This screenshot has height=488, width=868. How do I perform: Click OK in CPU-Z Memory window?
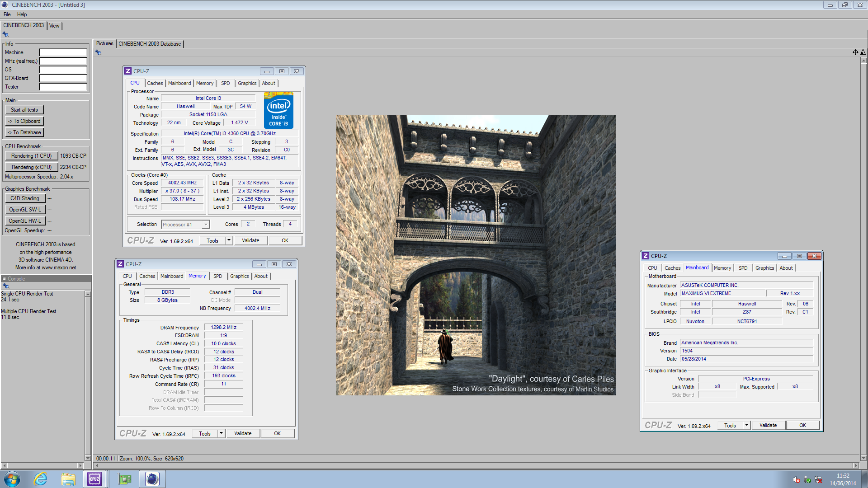(277, 433)
